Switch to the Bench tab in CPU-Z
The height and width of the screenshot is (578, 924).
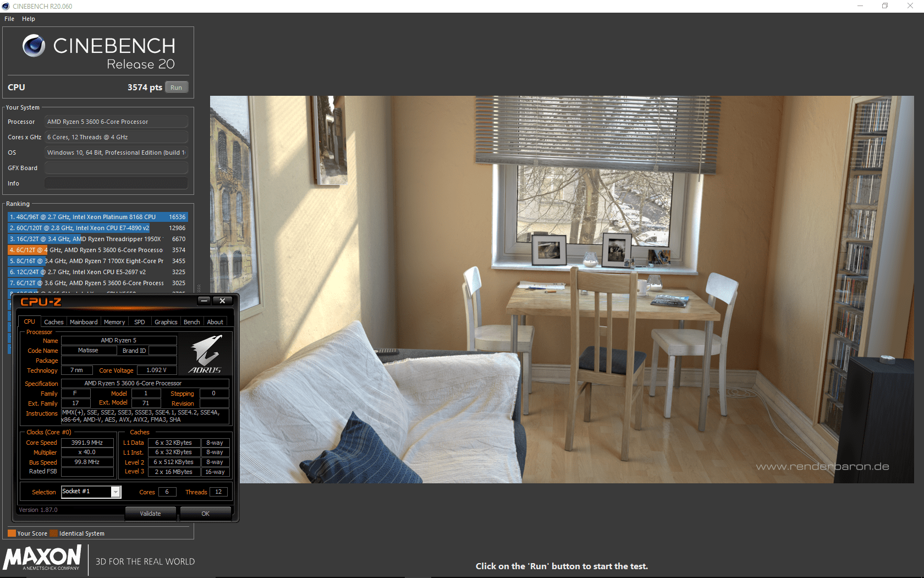(191, 322)
